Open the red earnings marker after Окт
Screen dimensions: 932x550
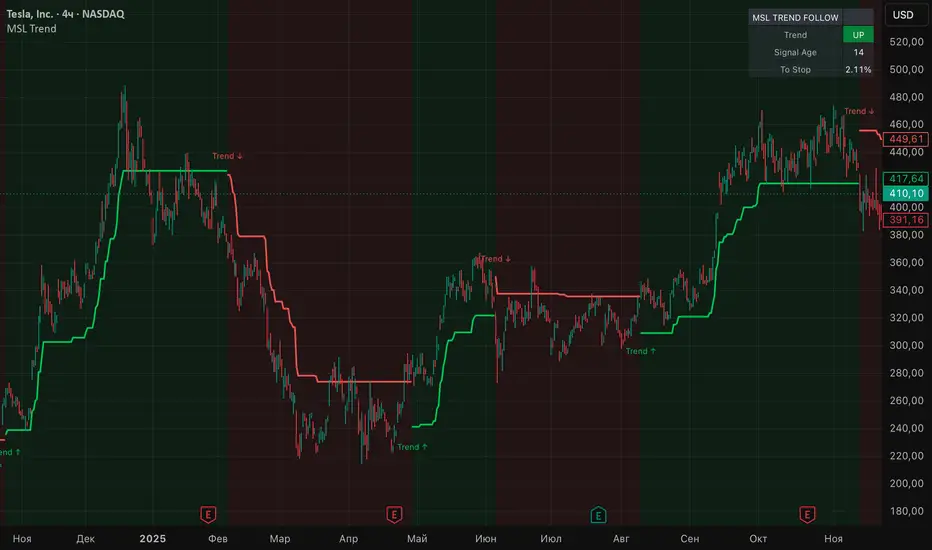[807, 514]
